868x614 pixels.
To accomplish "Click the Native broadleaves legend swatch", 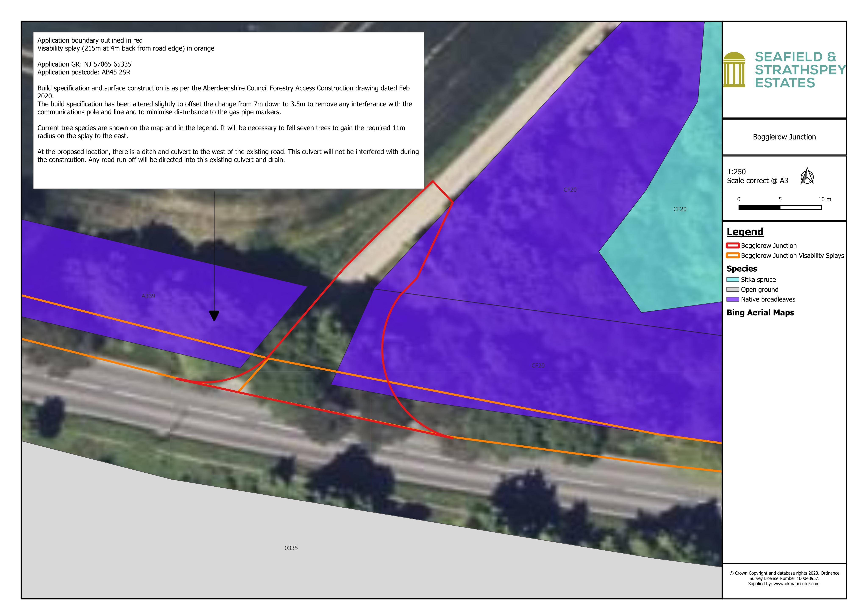I will tap(733, 299).
